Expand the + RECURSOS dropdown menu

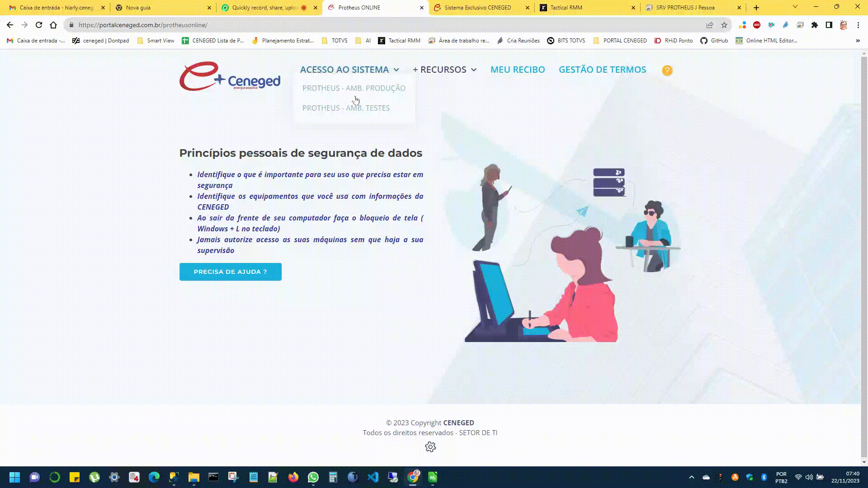pos(444,70)
